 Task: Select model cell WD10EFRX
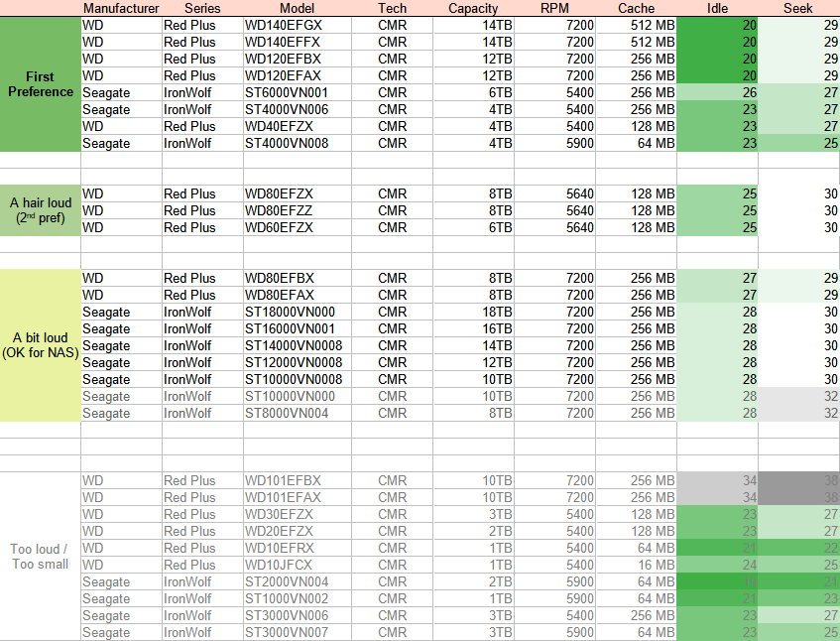click(x=298, y=549)
